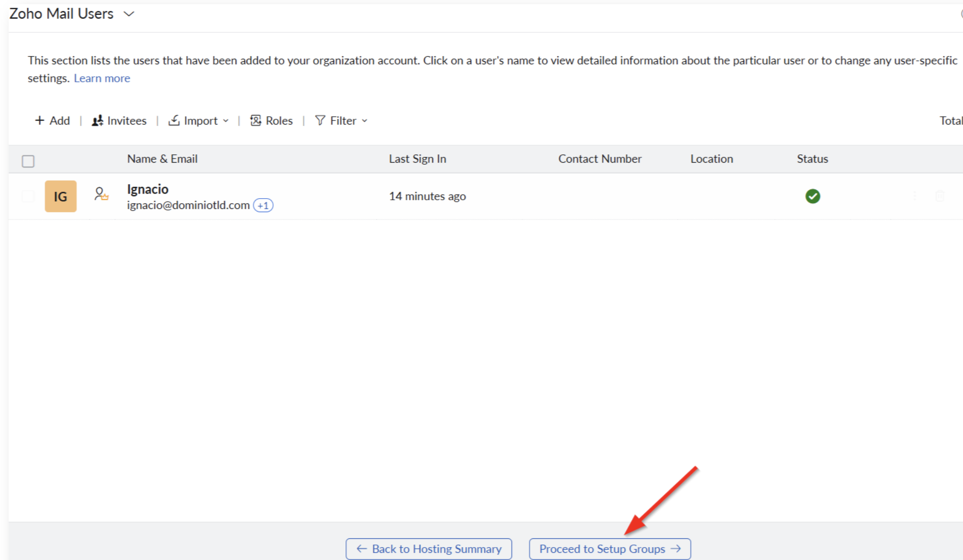Expand the Zoho Mail Users title dropdown

point(129,14)
